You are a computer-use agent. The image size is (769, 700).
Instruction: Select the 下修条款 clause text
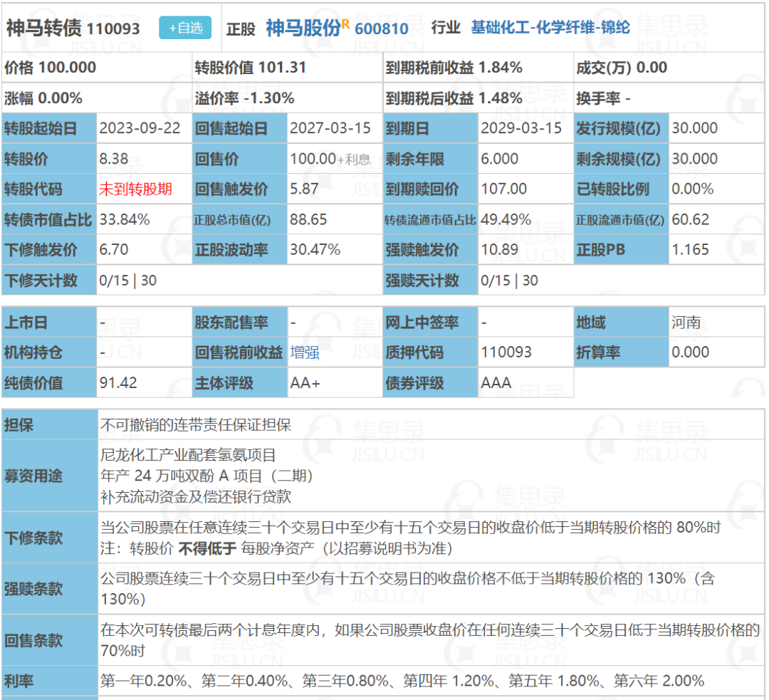click(x=411, y=538)
